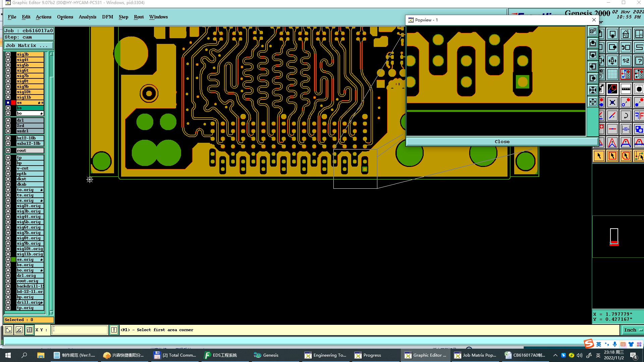The image size is (644, 362).
Task: Click the red color swatch of ss layer
Action: [x=13, y=103]
